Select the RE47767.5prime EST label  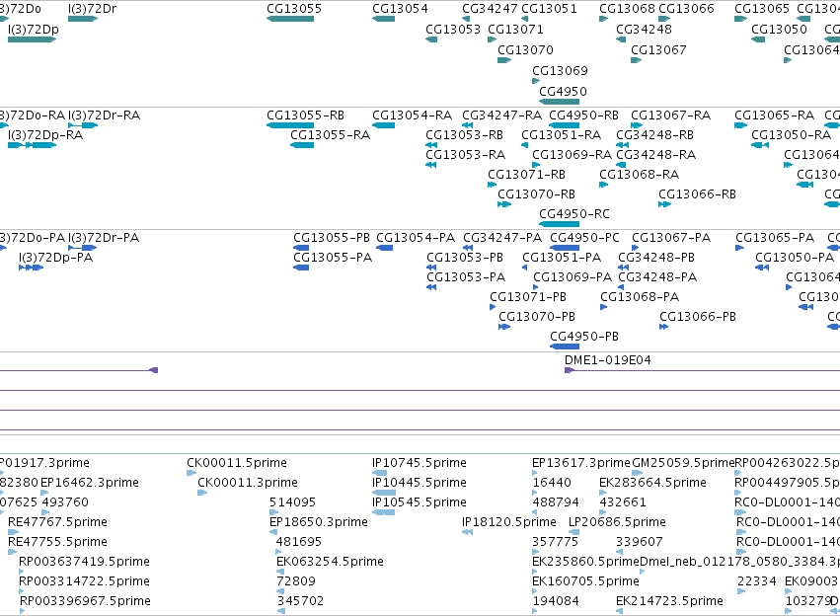point(57,522)
